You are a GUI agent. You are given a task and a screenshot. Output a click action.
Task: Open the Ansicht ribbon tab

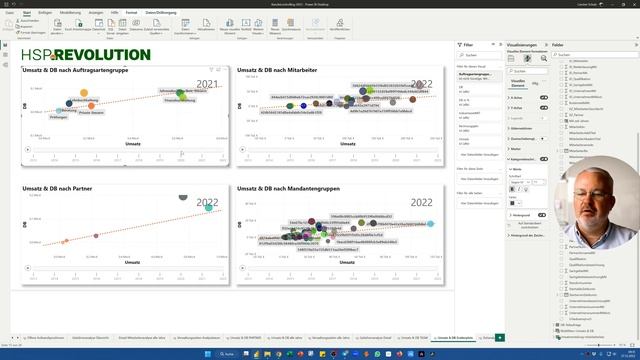coord(96,13)
